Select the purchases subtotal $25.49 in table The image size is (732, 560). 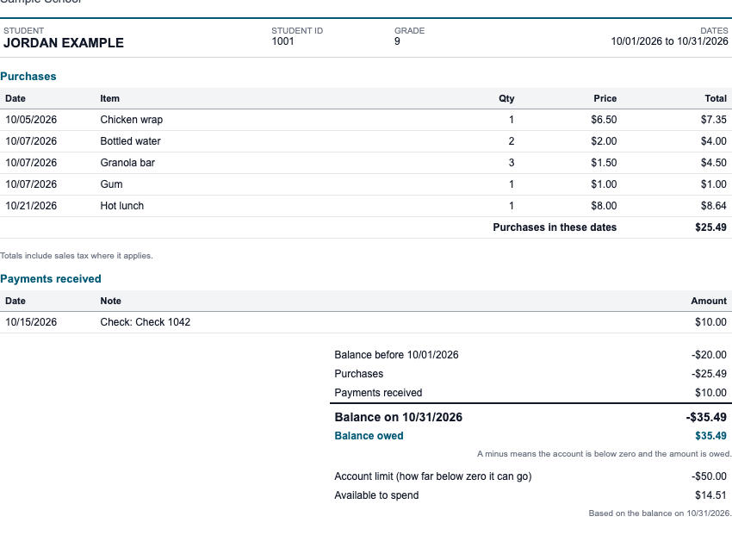[710, 227]
